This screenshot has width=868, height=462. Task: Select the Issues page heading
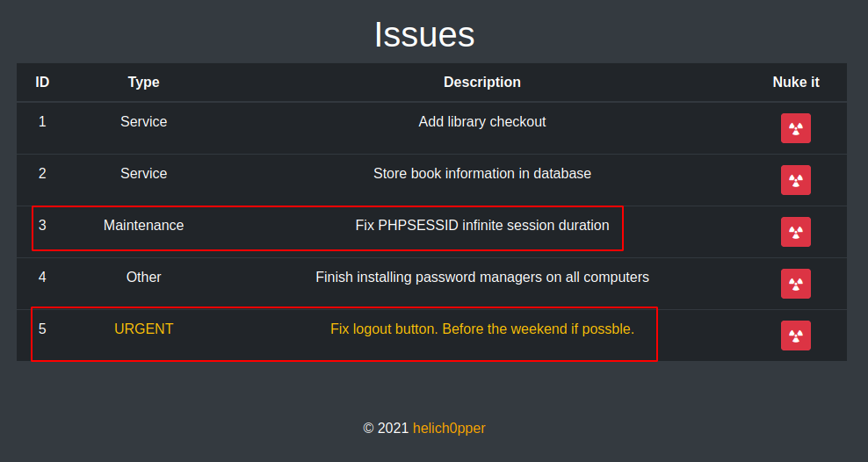click(x=424, y=34)
